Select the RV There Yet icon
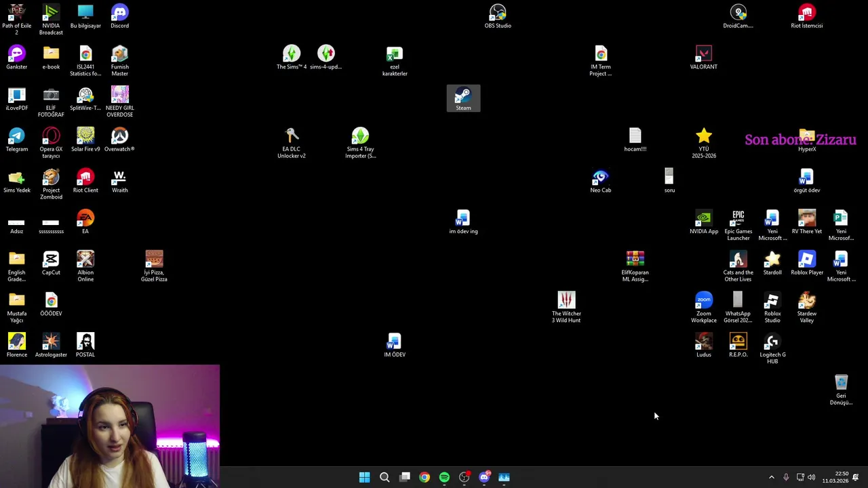Screen dimensions: 868x488 click(806, 222)
